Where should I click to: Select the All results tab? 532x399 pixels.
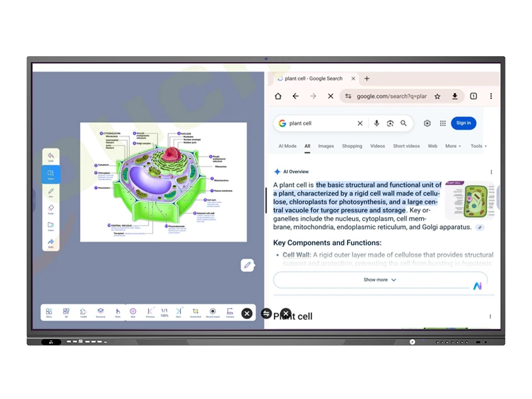(307, 146)
